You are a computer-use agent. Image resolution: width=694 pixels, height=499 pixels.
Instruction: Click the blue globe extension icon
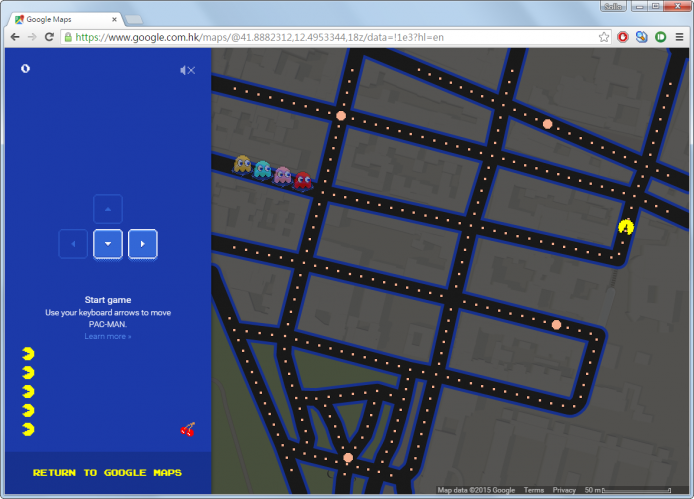641,37
